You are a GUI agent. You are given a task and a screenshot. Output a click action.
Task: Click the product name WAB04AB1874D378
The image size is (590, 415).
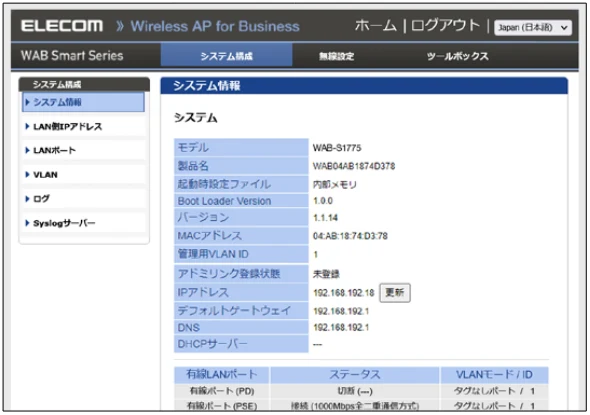[x=354, y=166]
